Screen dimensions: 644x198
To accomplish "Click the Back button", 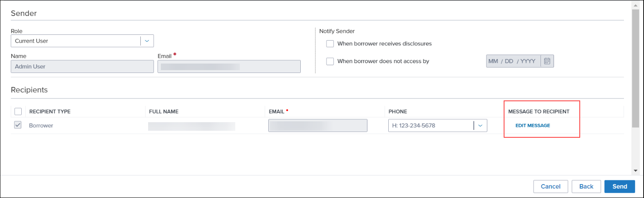I will point(586,187).
